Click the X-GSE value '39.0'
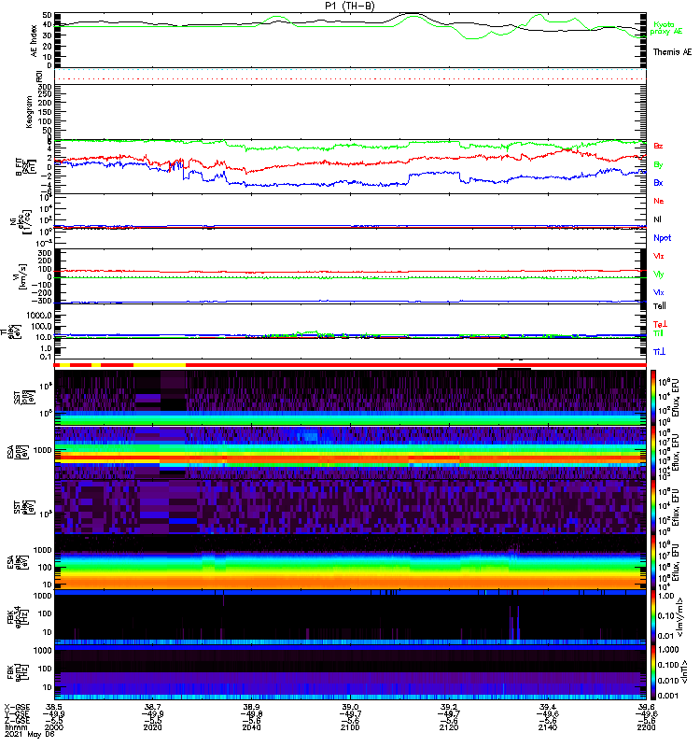The width and height of the screenshot is (700, 747). pos(350,707)
